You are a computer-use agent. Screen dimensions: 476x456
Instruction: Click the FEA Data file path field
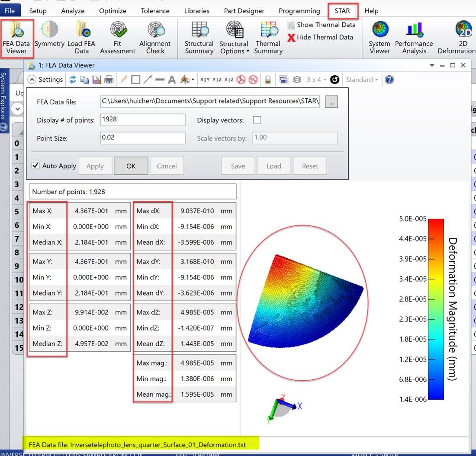(x=210, y=101)
